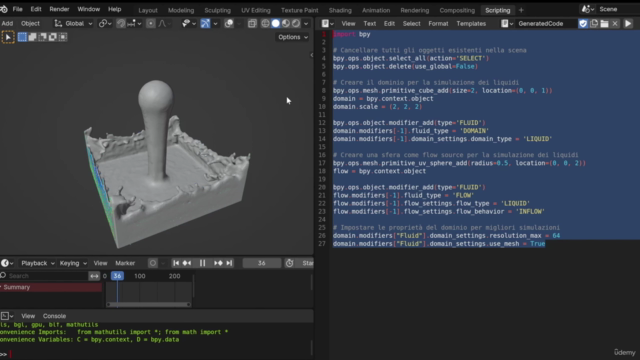Toggle proportional editing
The image size is (640, 360).
151,24
